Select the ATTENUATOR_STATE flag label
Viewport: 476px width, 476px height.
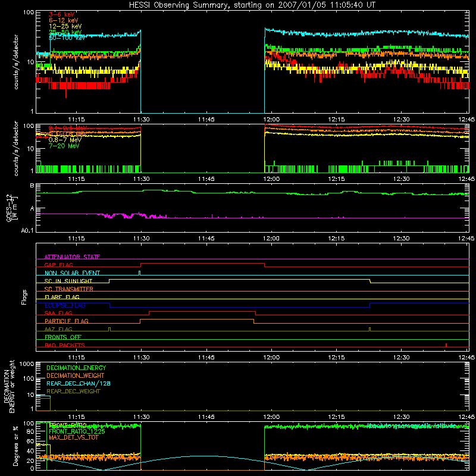(72, 257)
